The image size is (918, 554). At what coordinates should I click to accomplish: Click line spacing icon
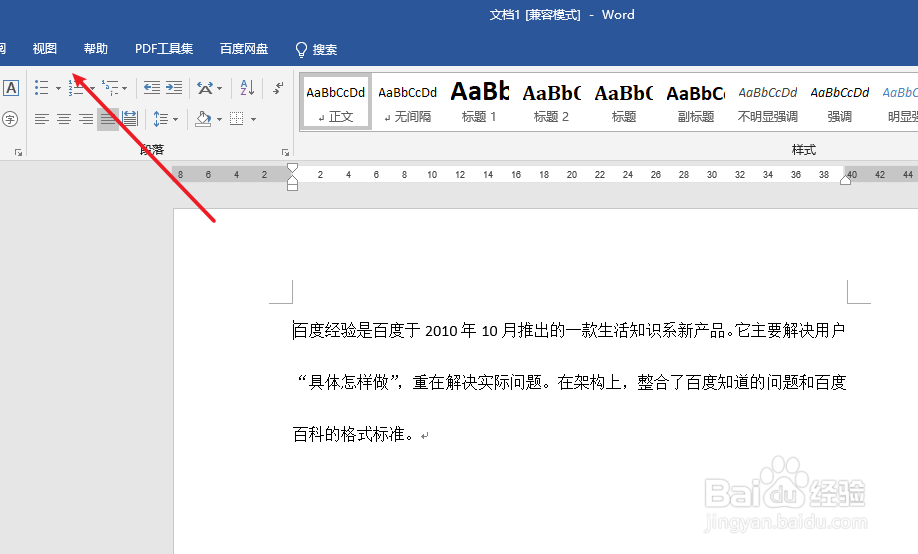pos(160,119)
